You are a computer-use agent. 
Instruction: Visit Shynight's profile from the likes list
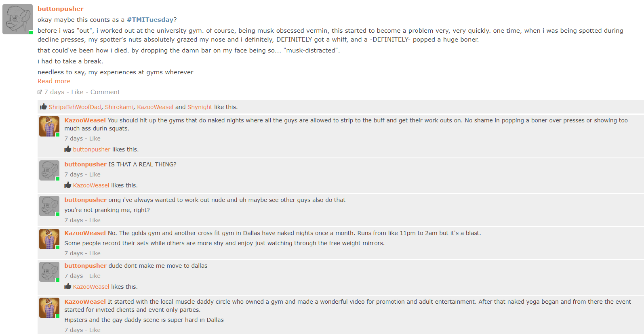pos(200,107)
